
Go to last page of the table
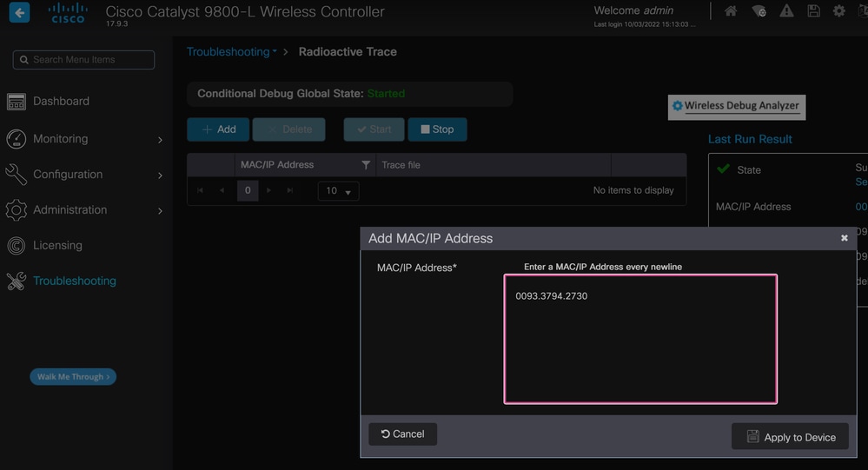click(x=290, y=190)
